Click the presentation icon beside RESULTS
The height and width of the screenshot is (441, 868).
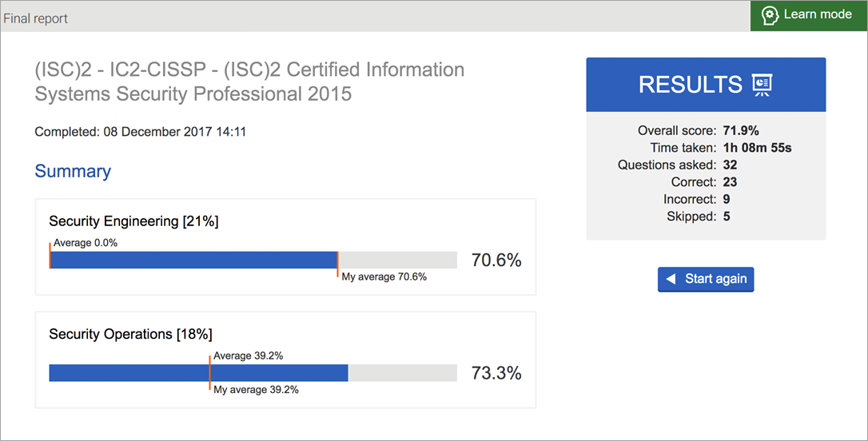[762, 85]
